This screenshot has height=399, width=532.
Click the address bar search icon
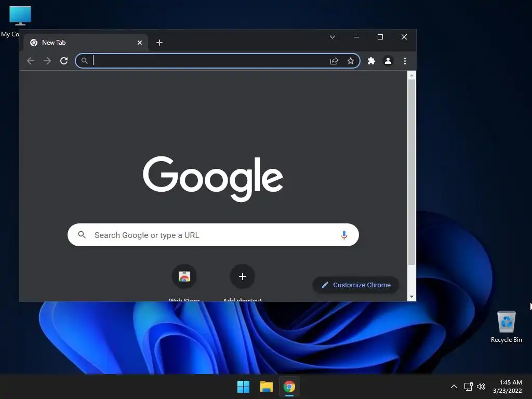click(x=85, y=61)
